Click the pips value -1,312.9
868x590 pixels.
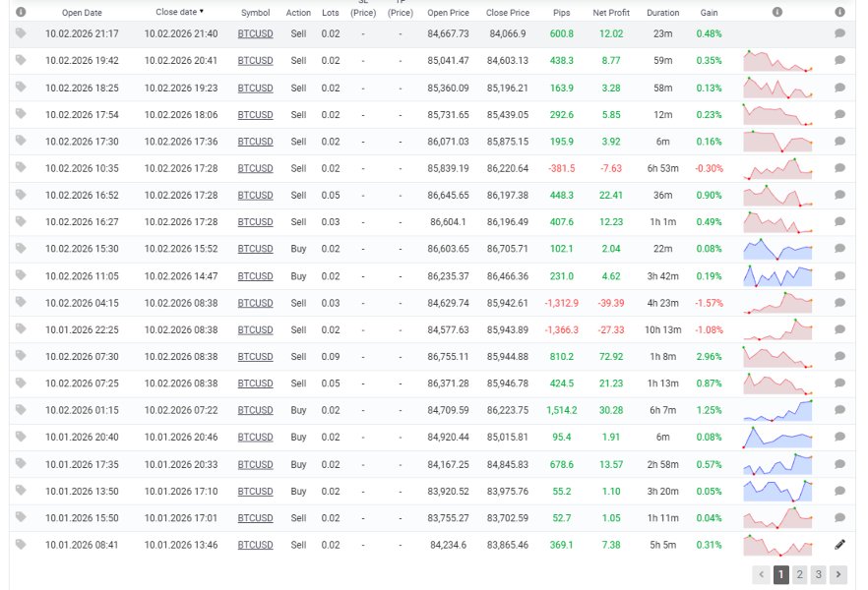(561, 303)
